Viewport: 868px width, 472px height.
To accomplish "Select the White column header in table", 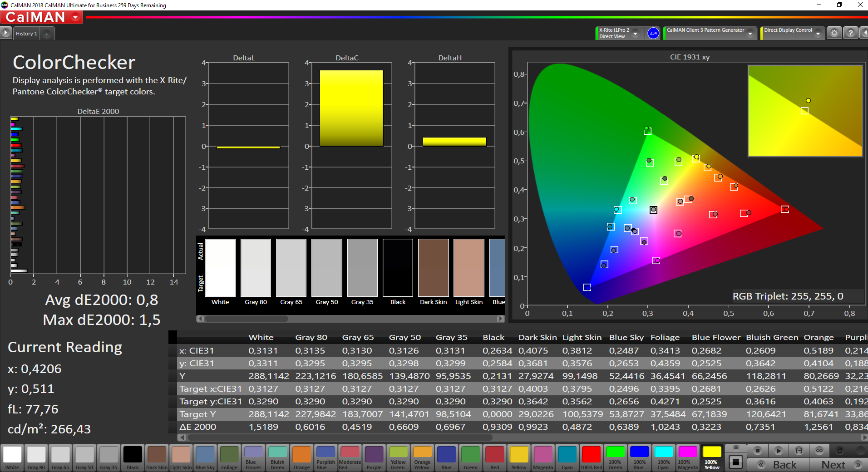I will point(261,337).
